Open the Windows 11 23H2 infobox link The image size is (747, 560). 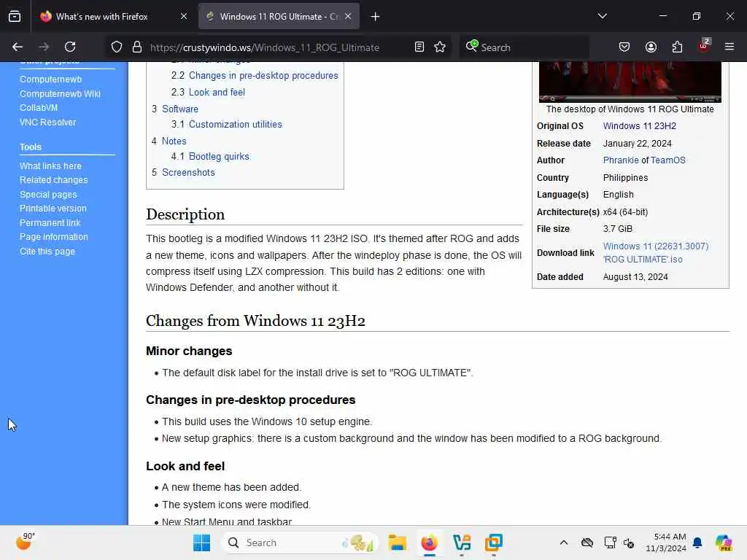tap(639, 125)
